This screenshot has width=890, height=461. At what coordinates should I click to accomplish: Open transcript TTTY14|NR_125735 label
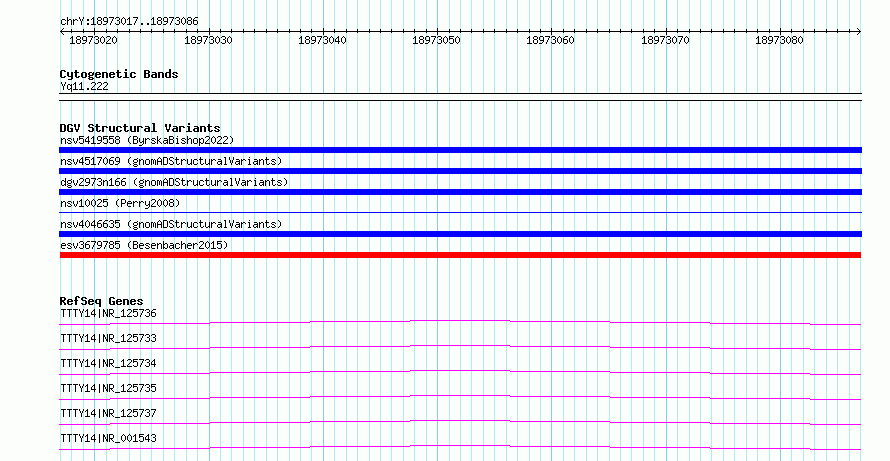click(x=108, y=388)
